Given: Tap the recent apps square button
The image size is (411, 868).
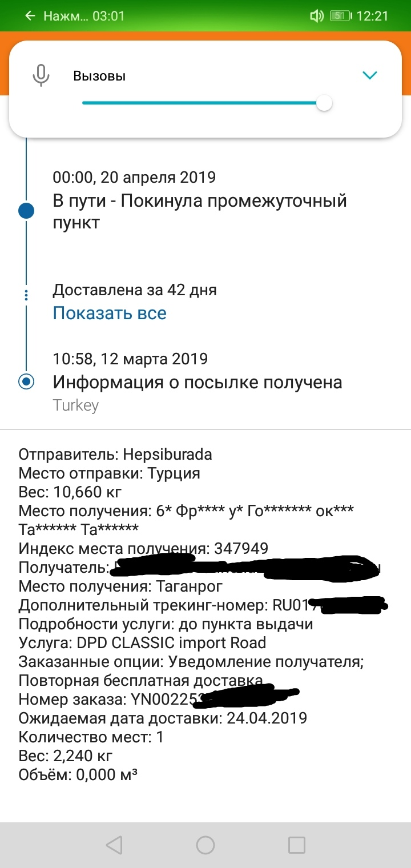Looking at the screenshot, I should click(297, 845).
